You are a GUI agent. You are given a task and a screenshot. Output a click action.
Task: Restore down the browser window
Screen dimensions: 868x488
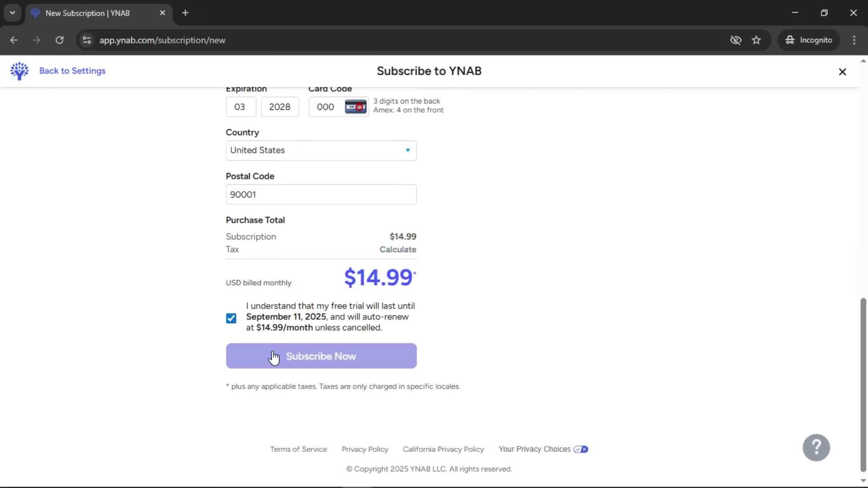click(824, 13)
